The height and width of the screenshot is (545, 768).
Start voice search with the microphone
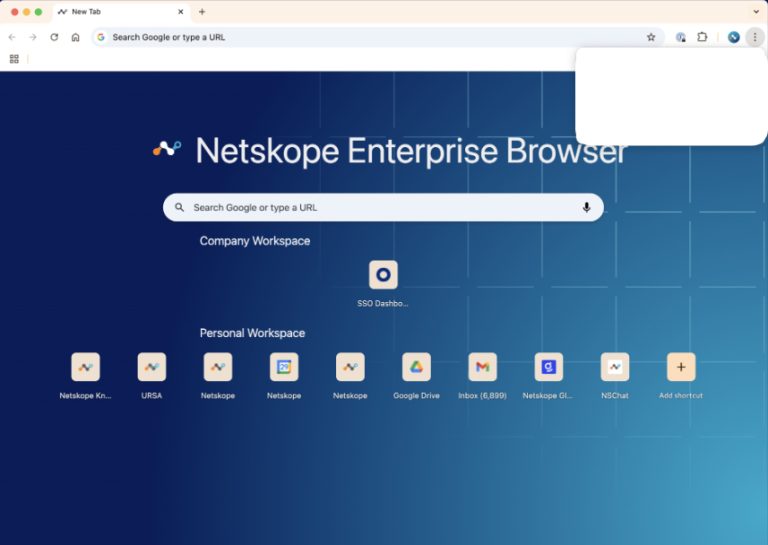(x=586, y=208)
